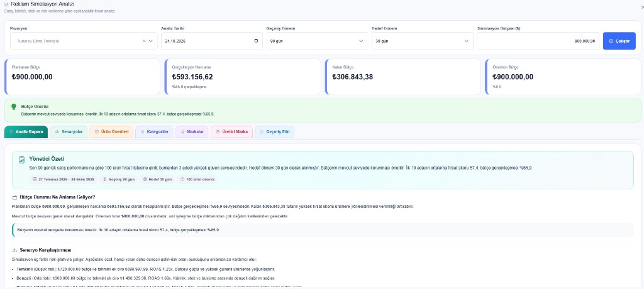
Task: Expand the Pazaryeri dropdown arrow
Action: tap(151, 41)
